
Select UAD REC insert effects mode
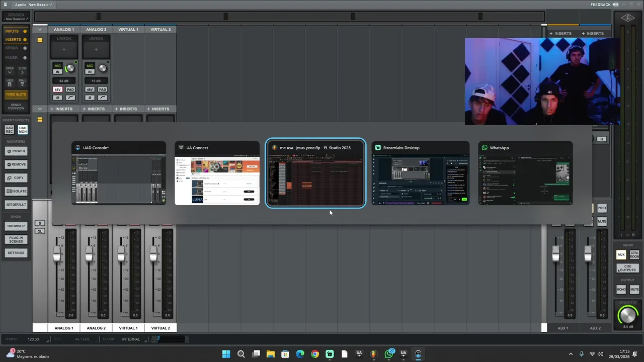point(9,130)
